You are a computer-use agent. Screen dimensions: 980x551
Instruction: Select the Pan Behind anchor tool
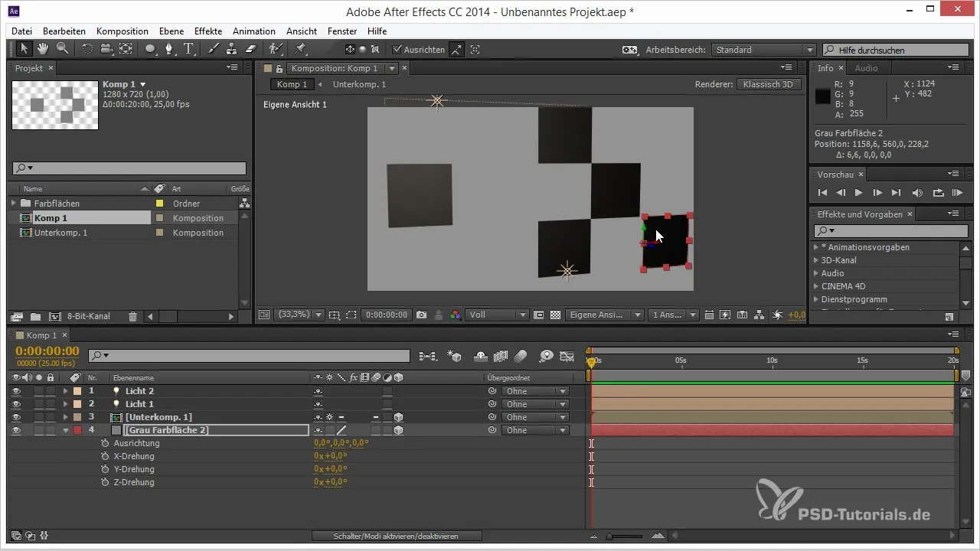[x=125, y=49]
